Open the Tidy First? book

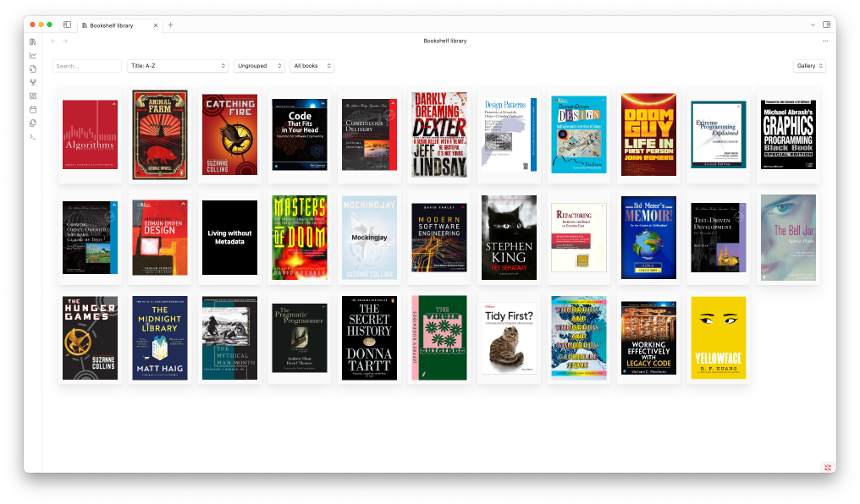click(x=509, y=338)
